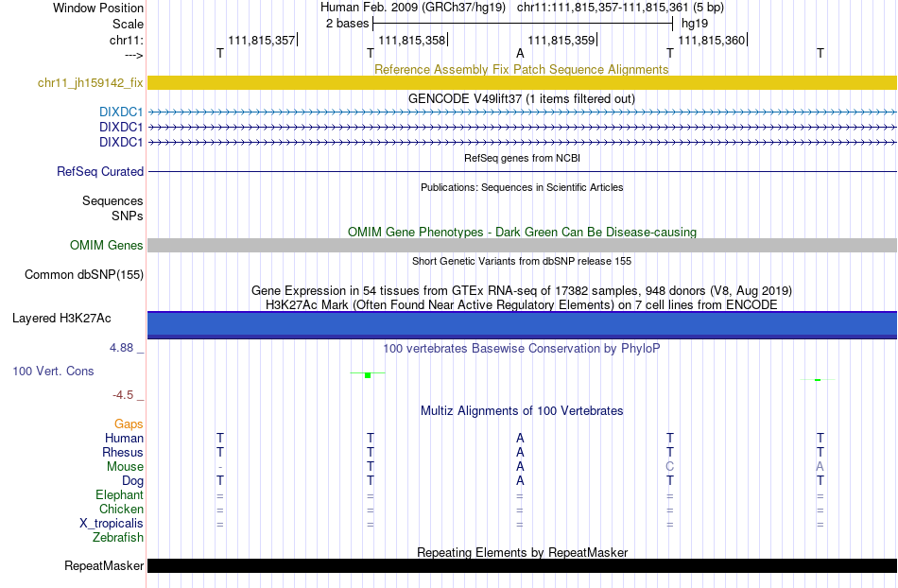Screen dimensions: 898x588
Task: Click the Reference Assembly Fix Patch title
Action: [521, 69]
